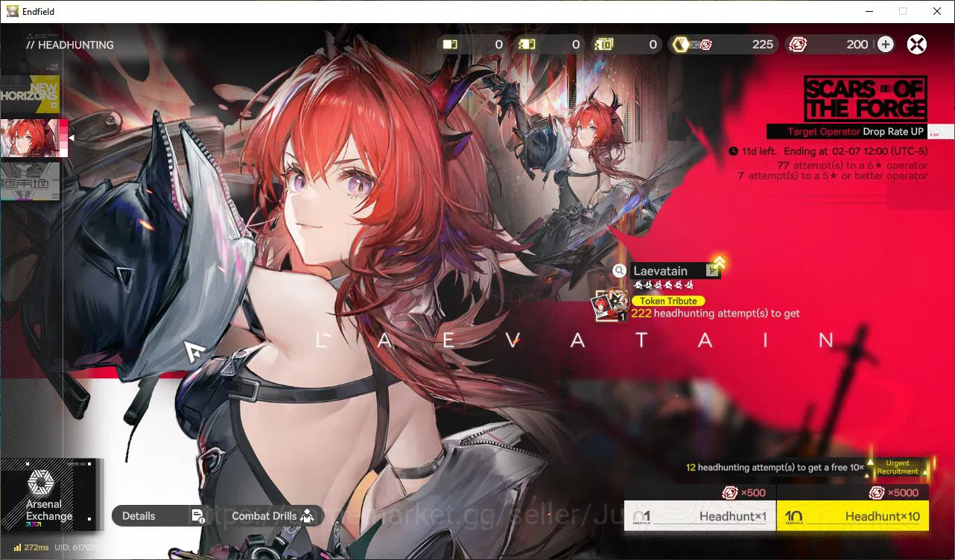The image size is (955, 560).
Task: Maximize the Endfield window
Action: pyautogui.click(x=903, y=11)
